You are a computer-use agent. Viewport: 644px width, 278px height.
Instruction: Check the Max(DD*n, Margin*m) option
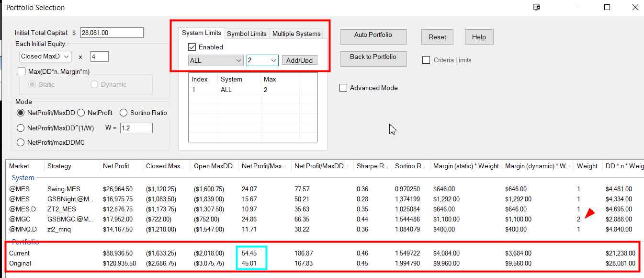[x=21, y=72]
